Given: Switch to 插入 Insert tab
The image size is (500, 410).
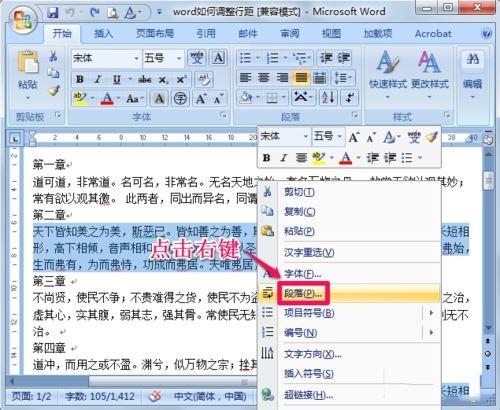Looking at the screenshot, I should [x=104, y=34].
